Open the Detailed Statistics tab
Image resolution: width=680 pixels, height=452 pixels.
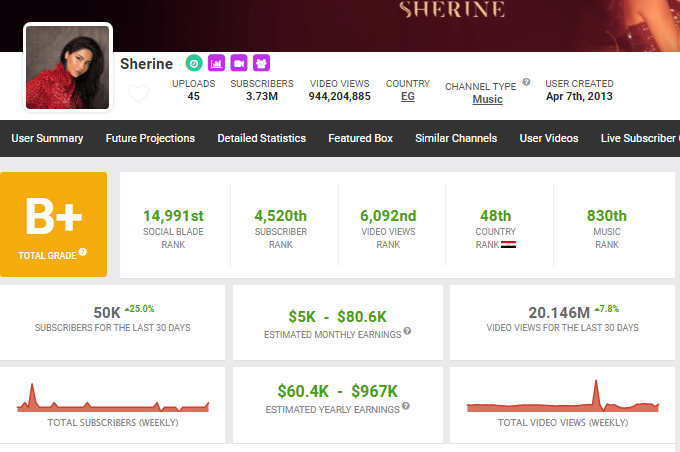tap(262, 138)
